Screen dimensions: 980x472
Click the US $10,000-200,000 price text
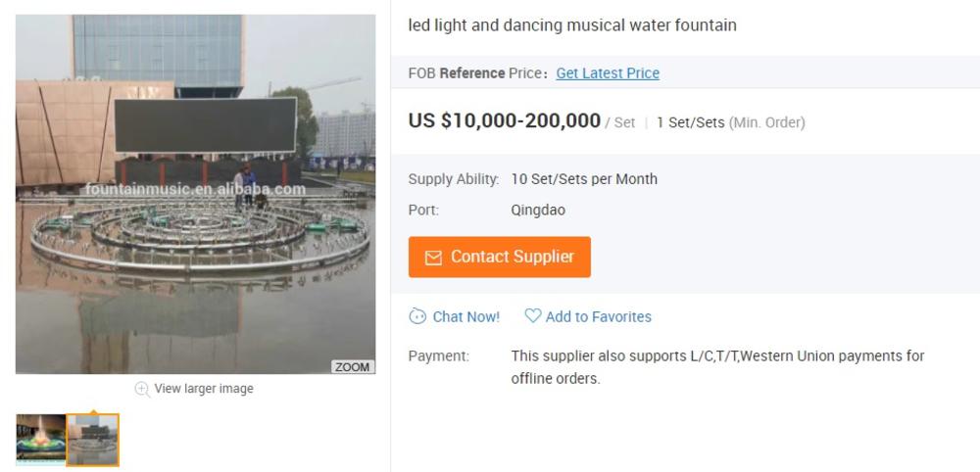(504, 121)
